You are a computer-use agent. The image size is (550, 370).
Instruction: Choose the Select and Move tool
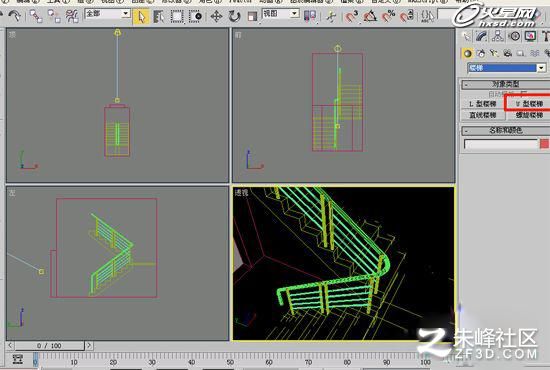point(216,16)
